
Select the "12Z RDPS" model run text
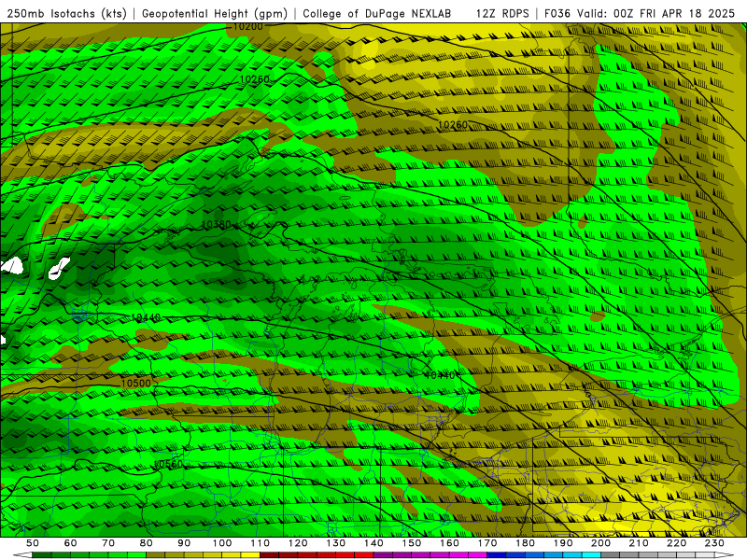tap(502, 14)
